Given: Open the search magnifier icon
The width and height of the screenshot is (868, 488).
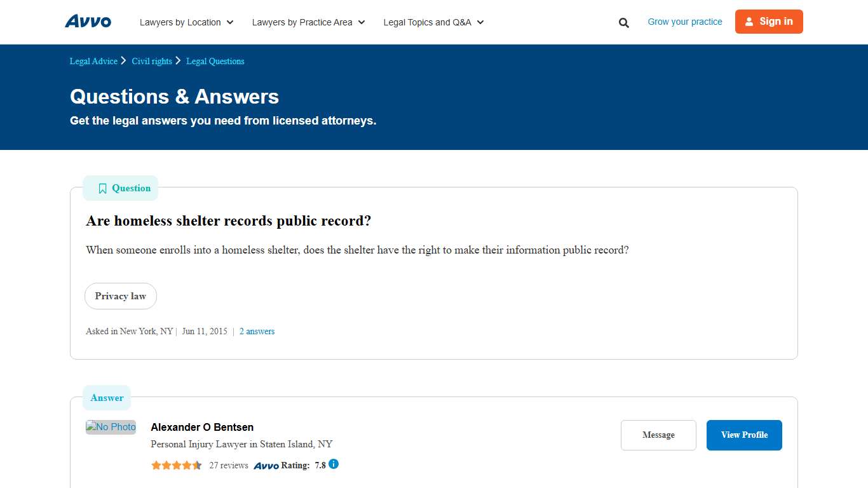Looking at the screenshot, I should point(623,22).
